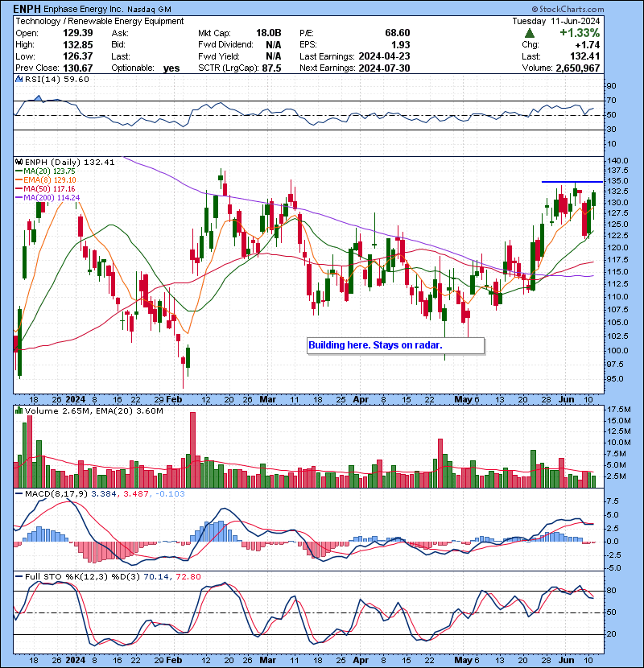The image size is (644, 668).
Task: Click the -5.0 label on the MACD axis
Action: point(613,568)
